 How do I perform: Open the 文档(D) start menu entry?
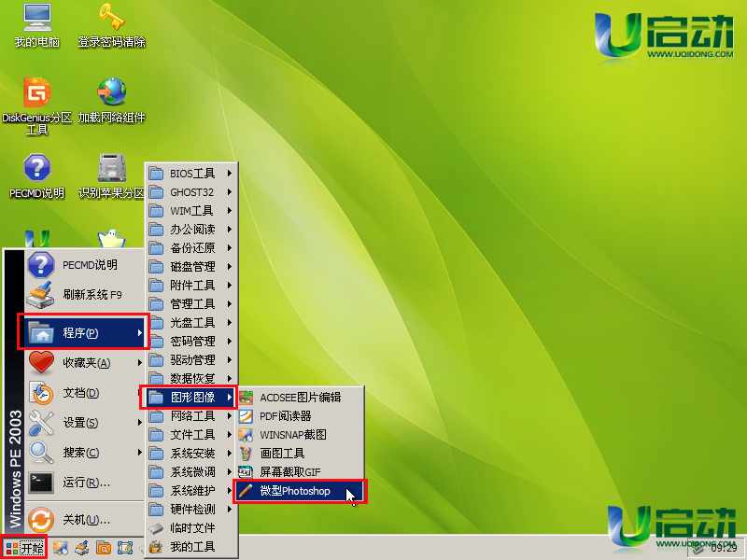84,393
